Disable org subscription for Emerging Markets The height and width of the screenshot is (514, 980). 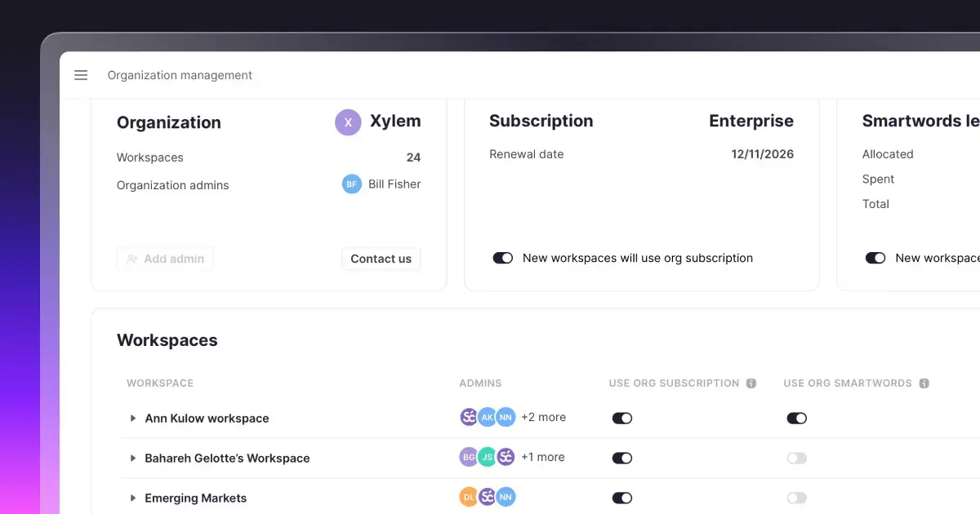(x=621, y=497)
